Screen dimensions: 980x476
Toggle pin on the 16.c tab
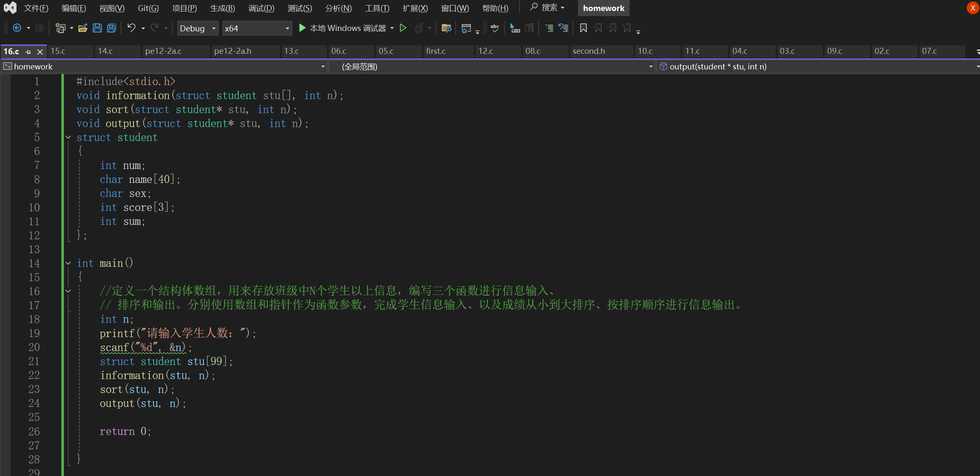(28, 52)
